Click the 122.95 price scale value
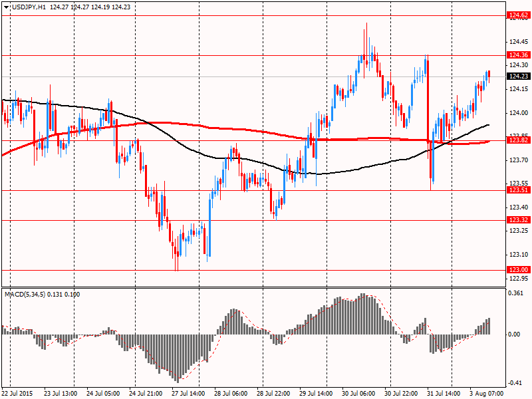Image resolution: width=532 pixels, height=399 pixels. [519, 279]
